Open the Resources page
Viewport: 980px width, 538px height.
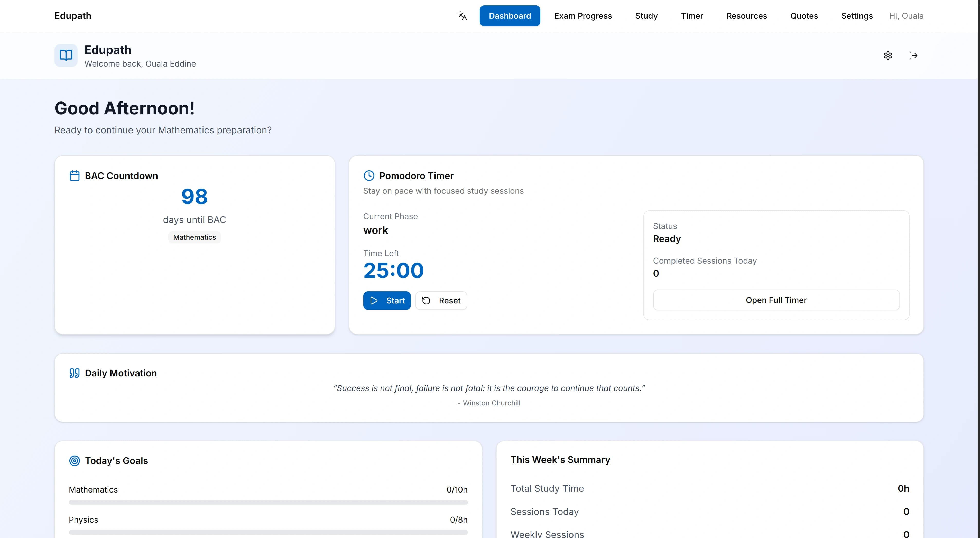click(746, 16)
